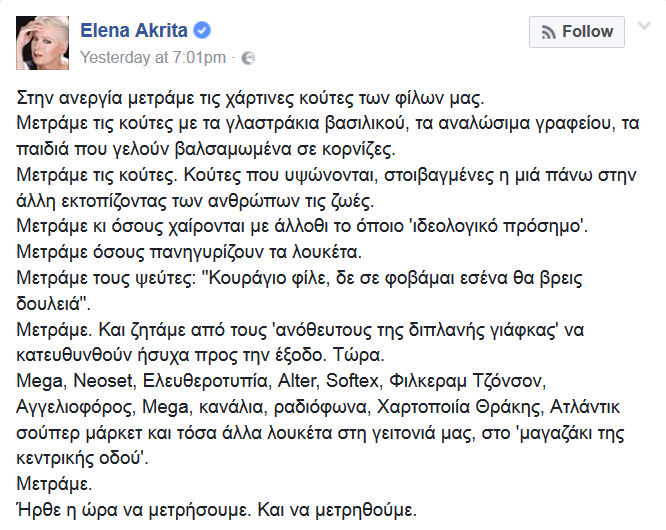Viewport: 666px width, 530px height.
Task: Click the final line starting 'Ήρθε η ώρα'
Action: [217, 510]
